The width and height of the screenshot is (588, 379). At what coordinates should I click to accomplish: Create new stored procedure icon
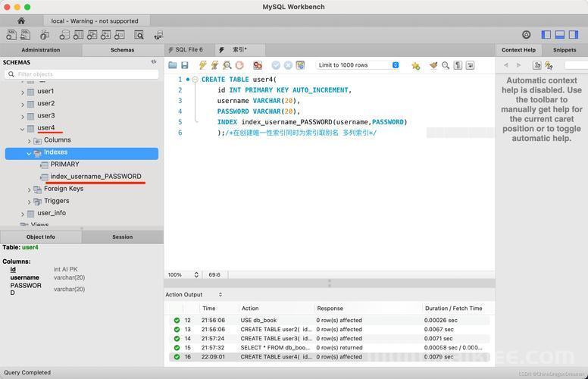click(106, 36)
